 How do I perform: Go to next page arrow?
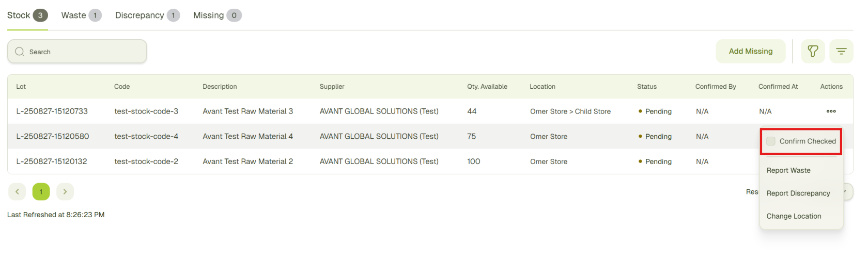tap(65, 192)
